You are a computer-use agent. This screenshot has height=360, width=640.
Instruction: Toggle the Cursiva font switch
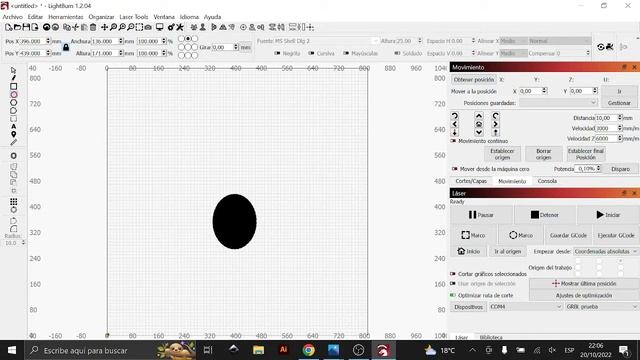pyautogui.click(x=311, y=53)
